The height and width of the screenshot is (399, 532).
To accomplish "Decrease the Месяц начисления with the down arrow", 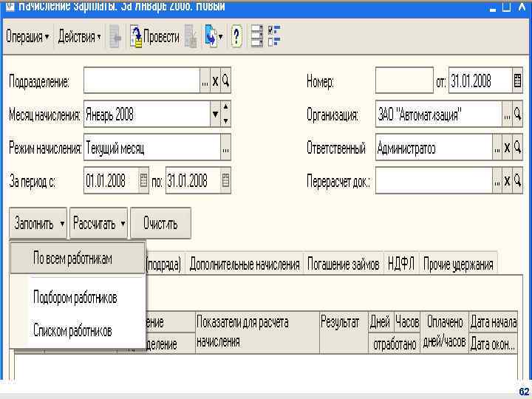I will coord(225,120).
